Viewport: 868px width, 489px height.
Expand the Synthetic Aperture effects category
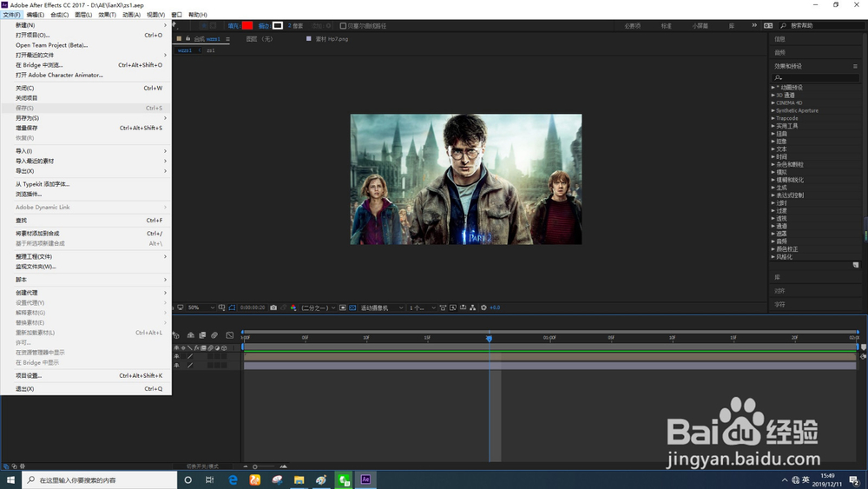773,110
